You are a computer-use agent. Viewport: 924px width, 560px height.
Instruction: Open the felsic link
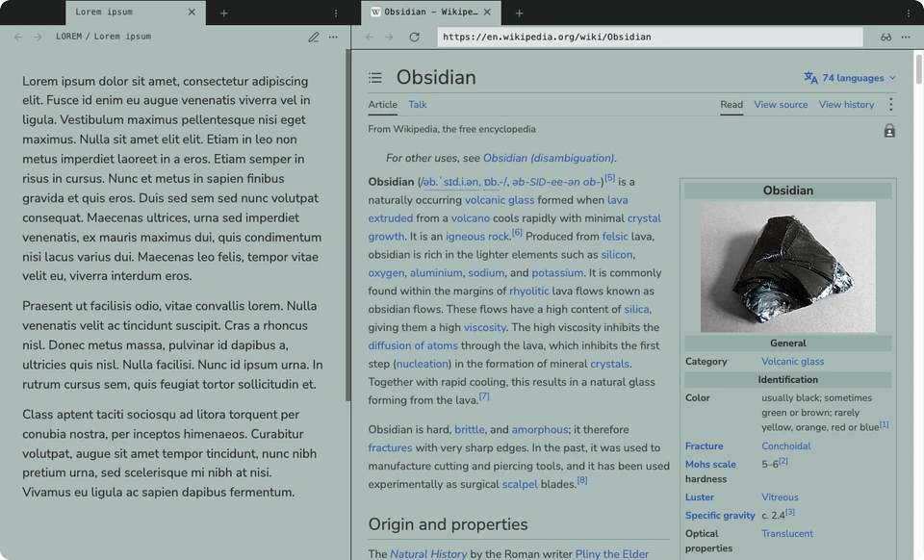click(615, 236)
